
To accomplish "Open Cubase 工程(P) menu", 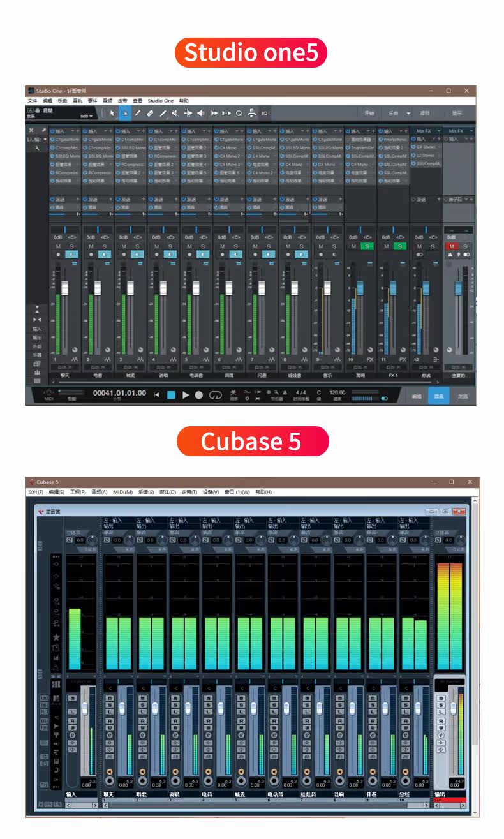I will 78,492.
